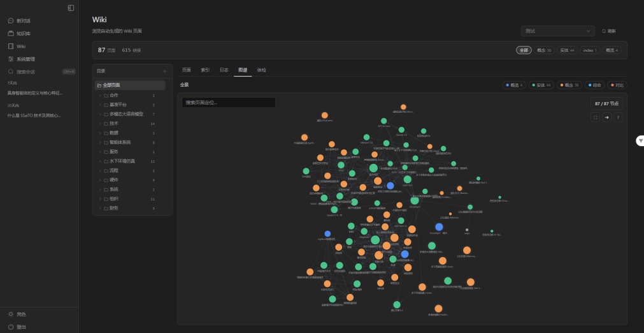Select the grey index graph node
Screen dimensions: 644x333
tap(467, 230)
